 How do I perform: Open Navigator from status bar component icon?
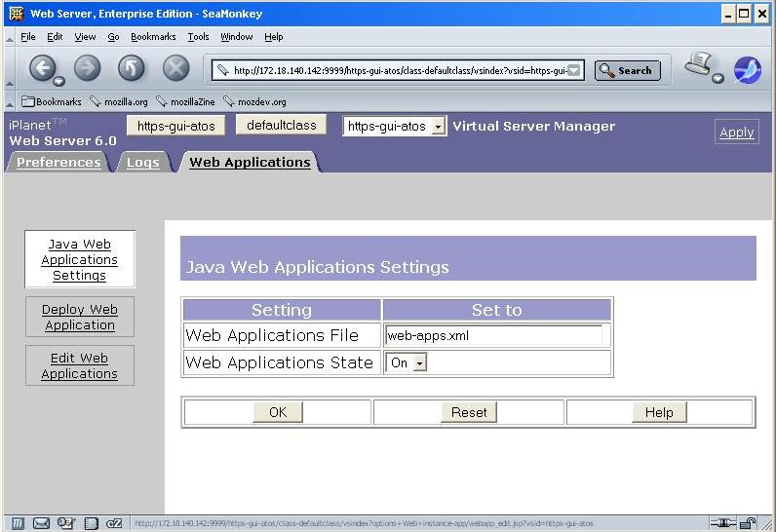tap(18, 523)
